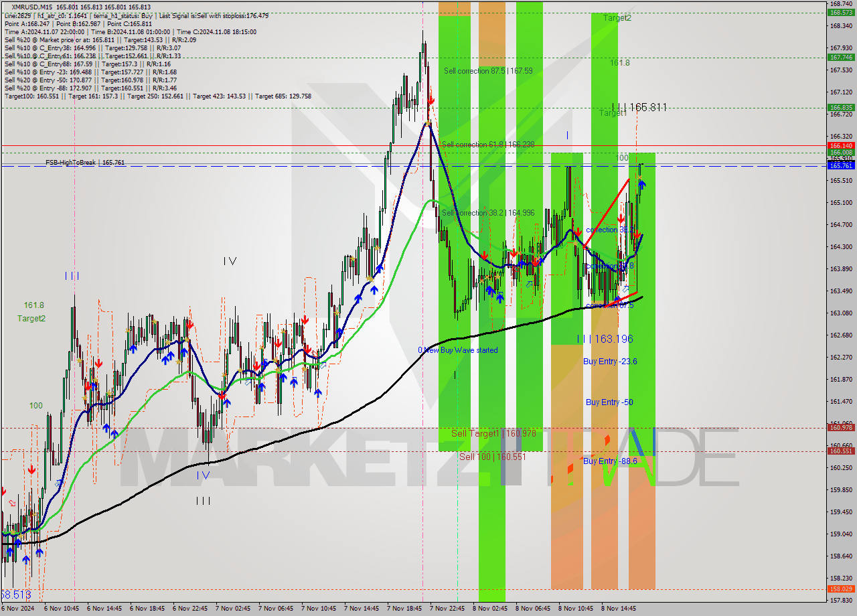Click the green 167.746 price tag
This screenshot has width=857, height=616.
click(x=841, y=57)
